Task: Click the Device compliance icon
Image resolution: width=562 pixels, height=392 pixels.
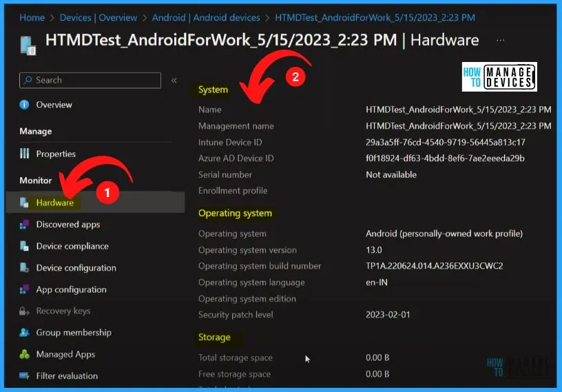Action: (24, 246)
